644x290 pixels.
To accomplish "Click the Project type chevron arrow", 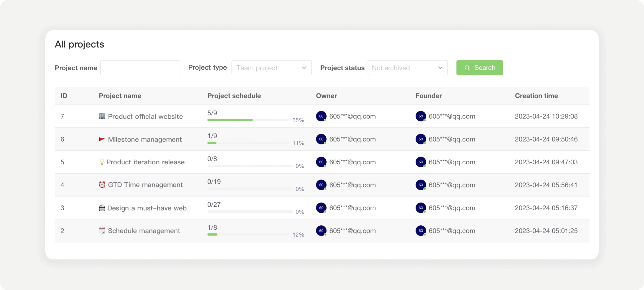I will pos(304,68).
